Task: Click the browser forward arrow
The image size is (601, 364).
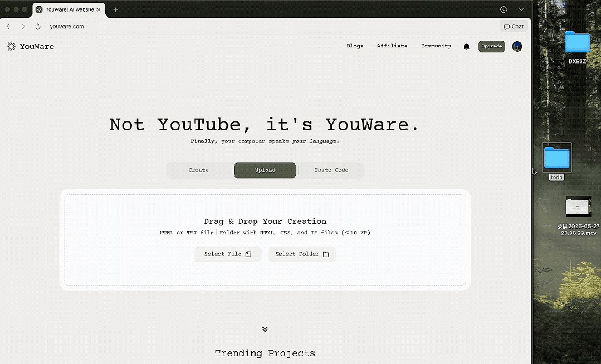Action: coord(23,26)
